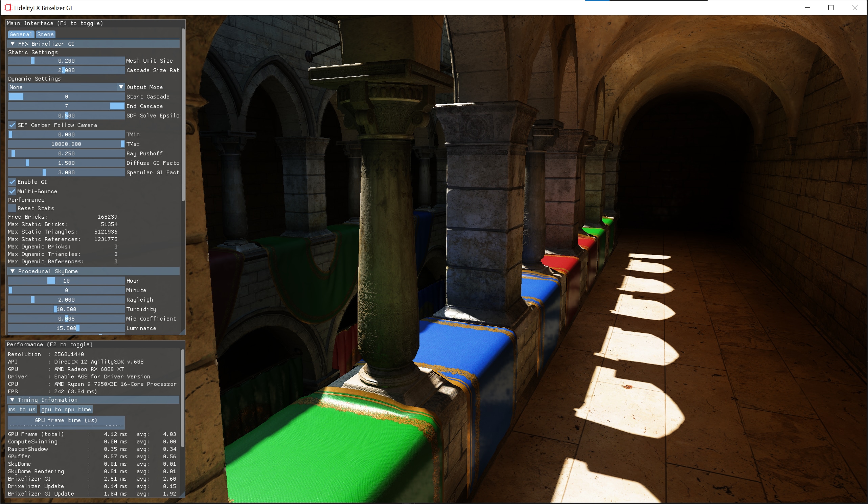Toggle SDF Center Follow Camera checkbox

point(13,125)
